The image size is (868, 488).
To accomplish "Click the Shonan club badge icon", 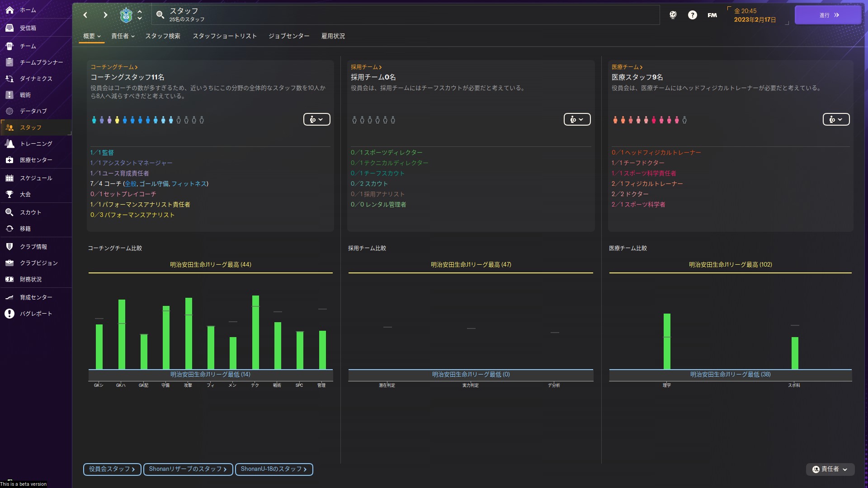I will pyautogui.click(x=126, y=15).
